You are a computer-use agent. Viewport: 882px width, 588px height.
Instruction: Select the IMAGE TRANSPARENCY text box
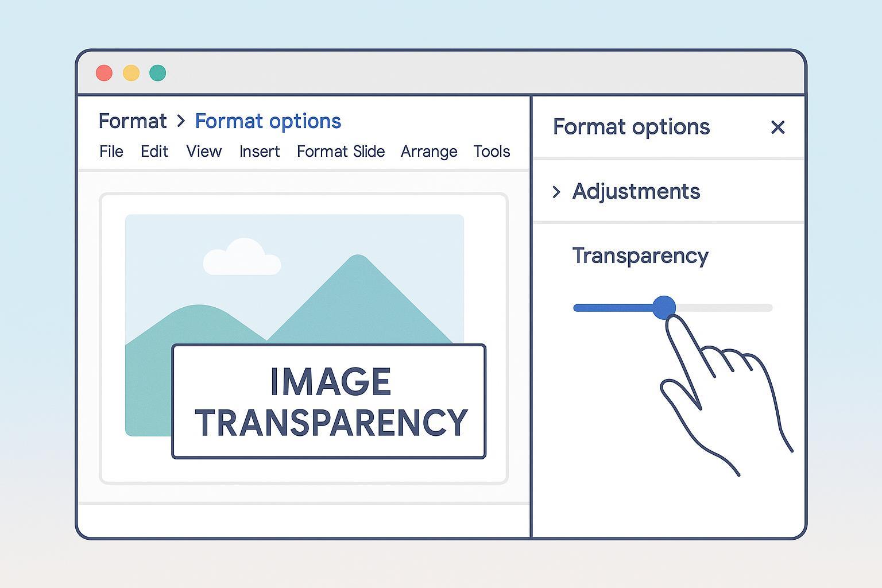coord(329,401)
